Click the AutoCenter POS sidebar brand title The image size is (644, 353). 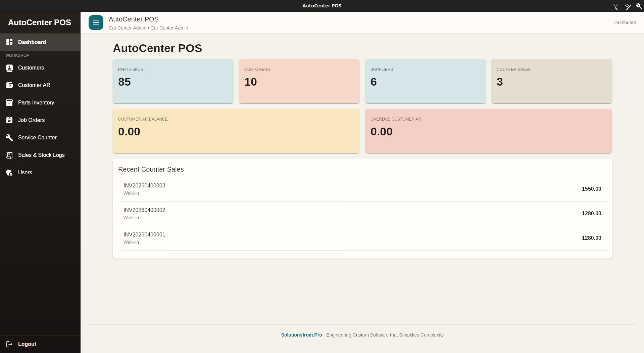click(40, 23)
